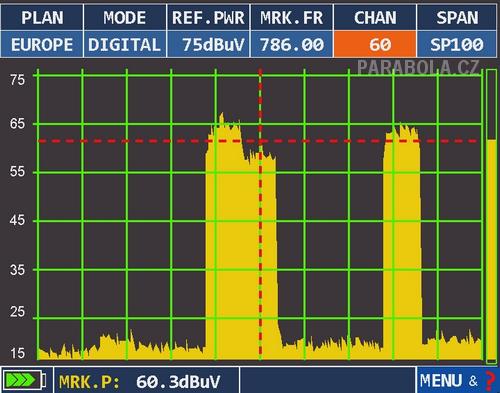Click the highlighted channel 60 value
The height and width of the screenshot is (393, 500).
click(375, 44)
